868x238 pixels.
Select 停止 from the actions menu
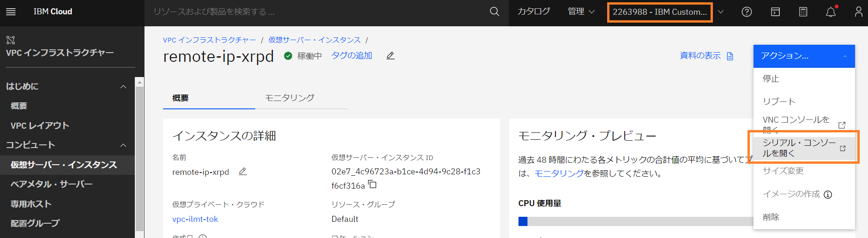point(804,79)
